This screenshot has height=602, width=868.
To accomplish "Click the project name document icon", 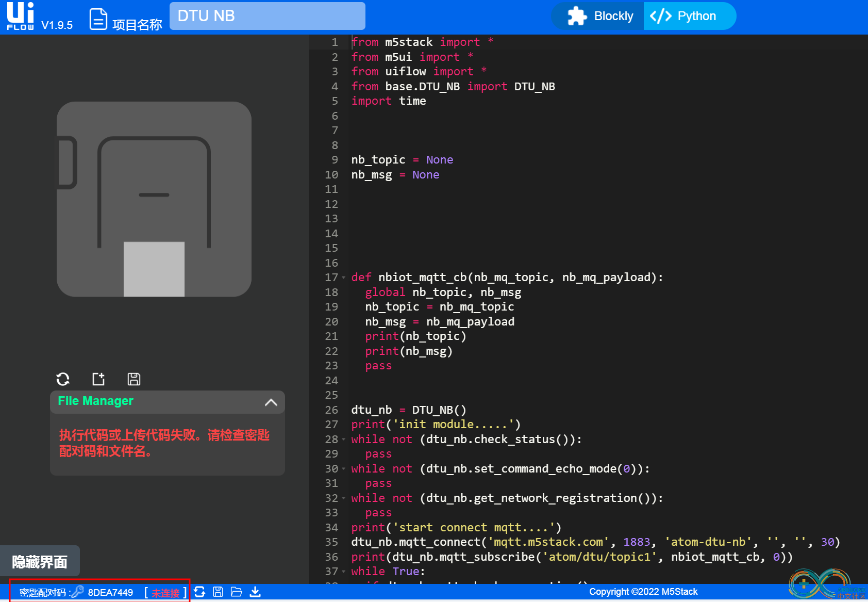I will [x=98, y=19].
